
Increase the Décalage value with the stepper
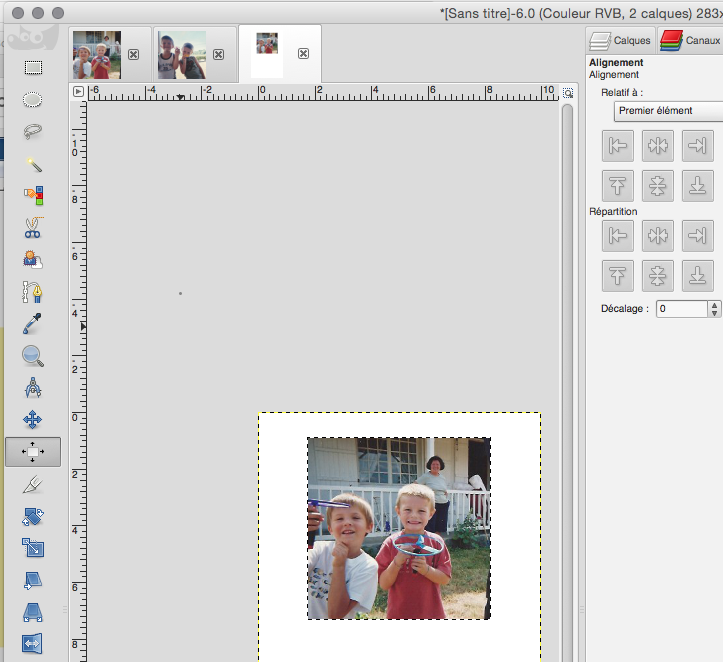(714, 305)
